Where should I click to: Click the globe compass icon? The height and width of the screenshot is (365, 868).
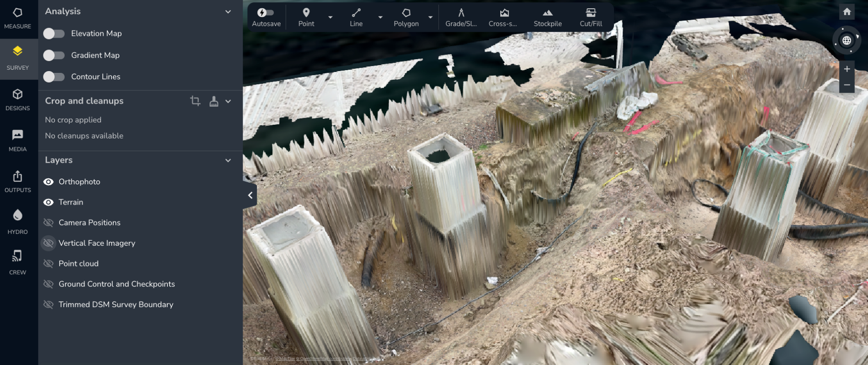pyautogui.click(x=846, y=40)
